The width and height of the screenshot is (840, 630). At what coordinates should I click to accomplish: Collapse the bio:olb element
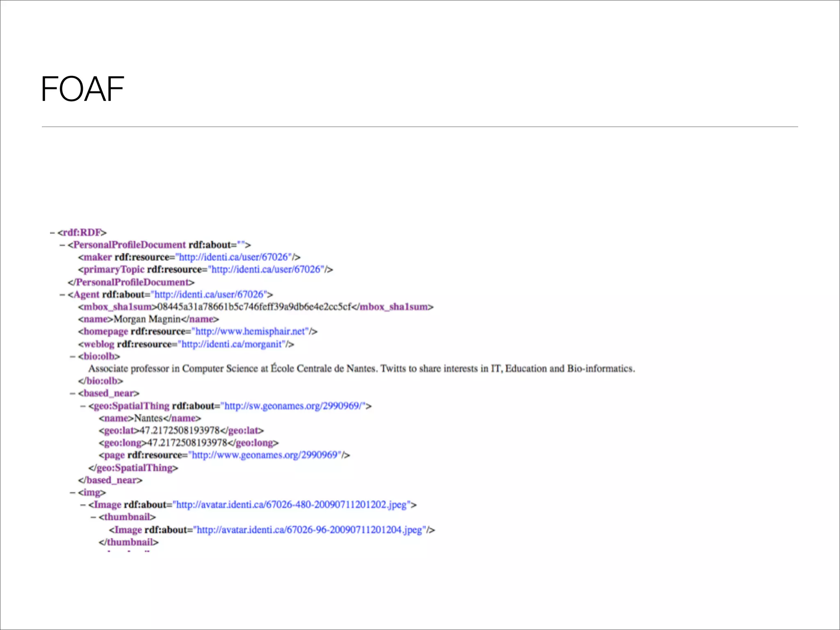point(73,357)
